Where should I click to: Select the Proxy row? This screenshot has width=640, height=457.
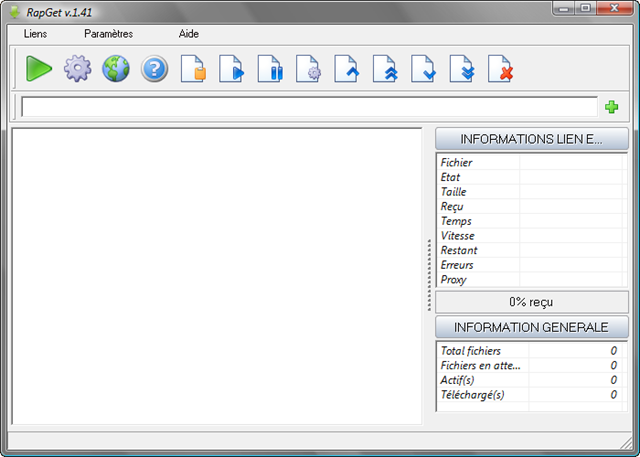531,280
